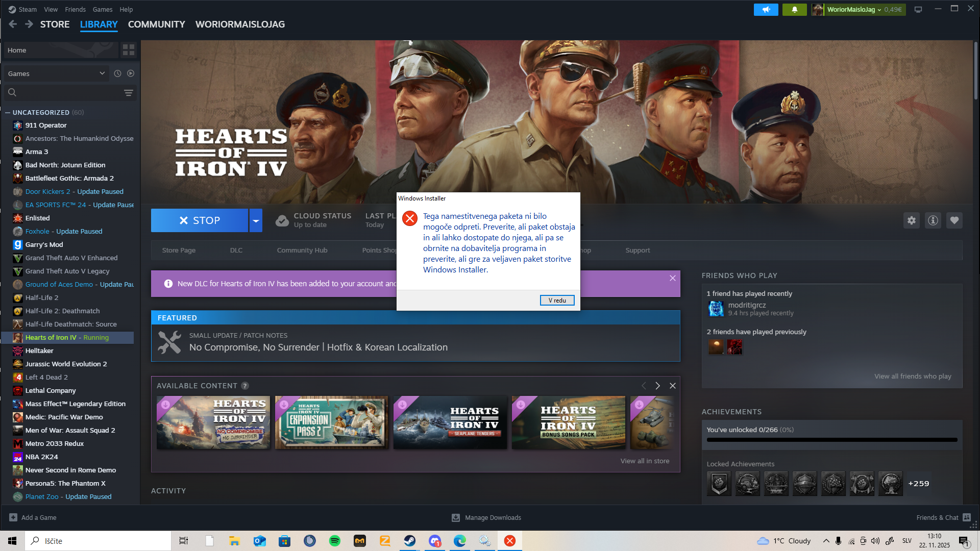980x551 pixels.
Task: Open the Steam announcements megaphone button
Action: 766,10
